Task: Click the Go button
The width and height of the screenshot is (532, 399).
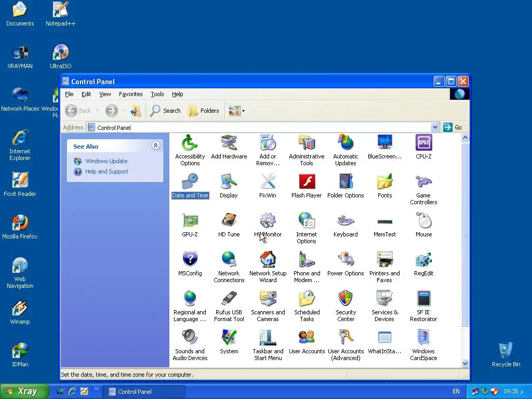Action: coord(453,127)
